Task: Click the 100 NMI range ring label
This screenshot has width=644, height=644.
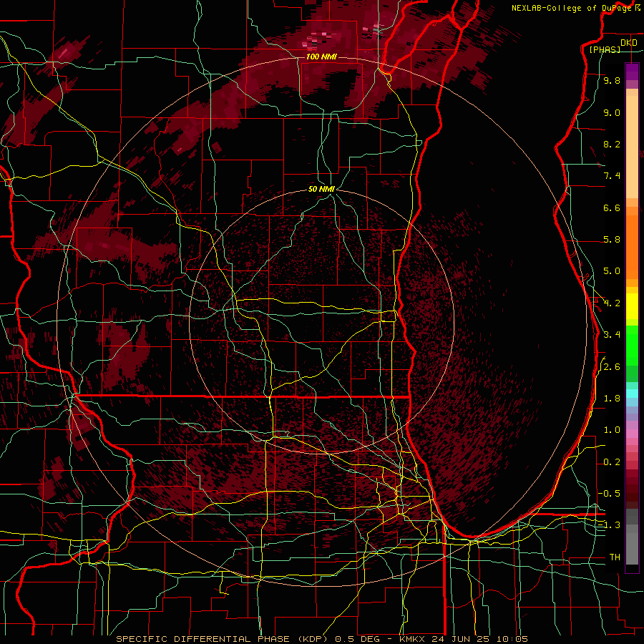Action: [x=321, y=57]
